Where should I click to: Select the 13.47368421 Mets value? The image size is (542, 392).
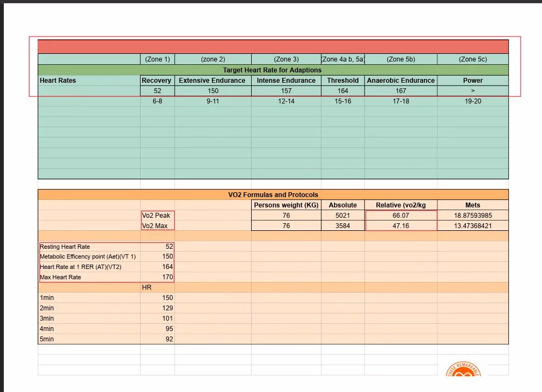point(473,226)
